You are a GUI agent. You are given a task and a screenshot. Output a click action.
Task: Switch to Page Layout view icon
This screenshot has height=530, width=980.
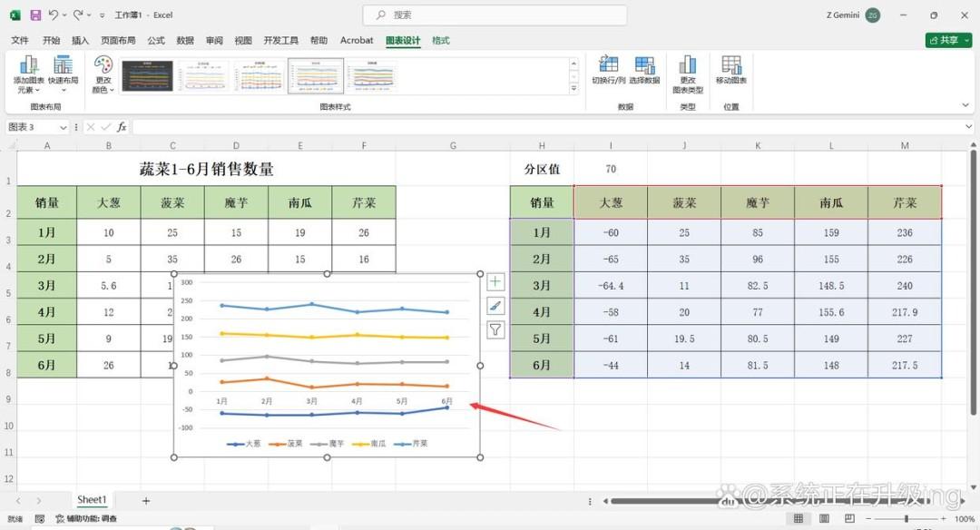coord(824,519)
